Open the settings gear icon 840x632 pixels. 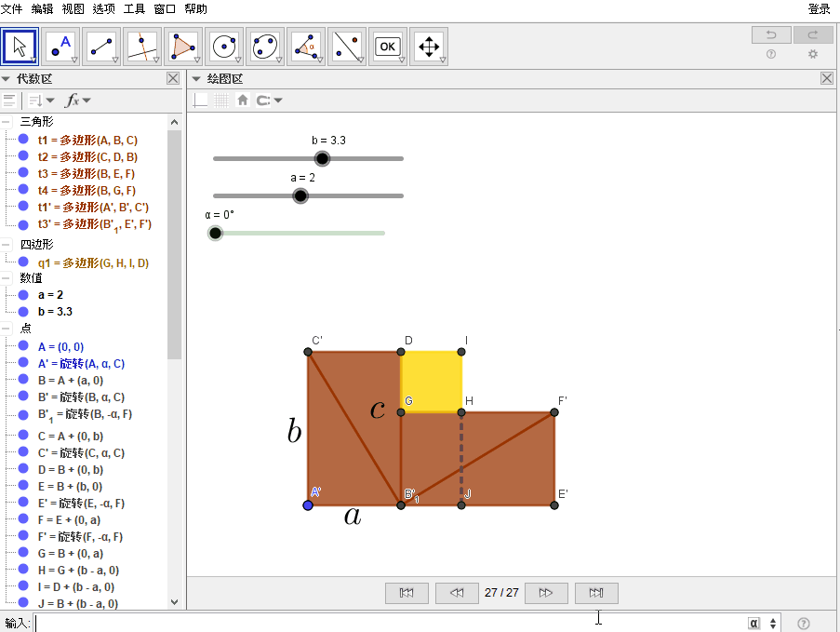(x=813, y=54)
